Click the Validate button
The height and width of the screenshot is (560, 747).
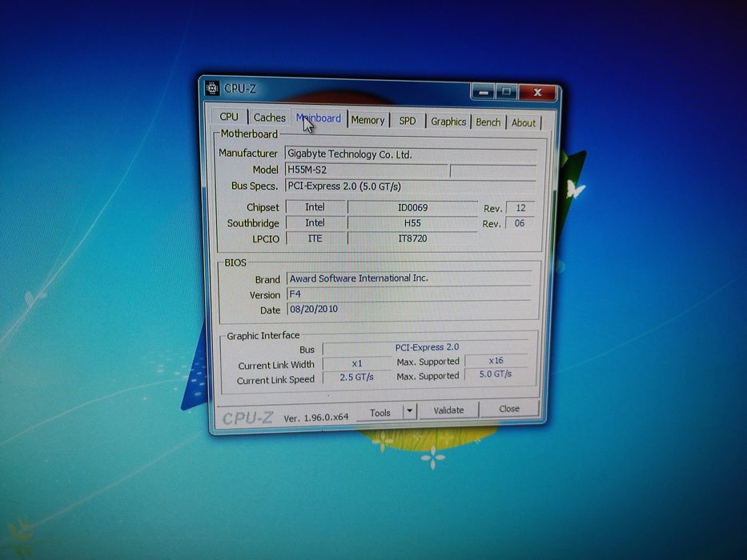tap(448, 410)
